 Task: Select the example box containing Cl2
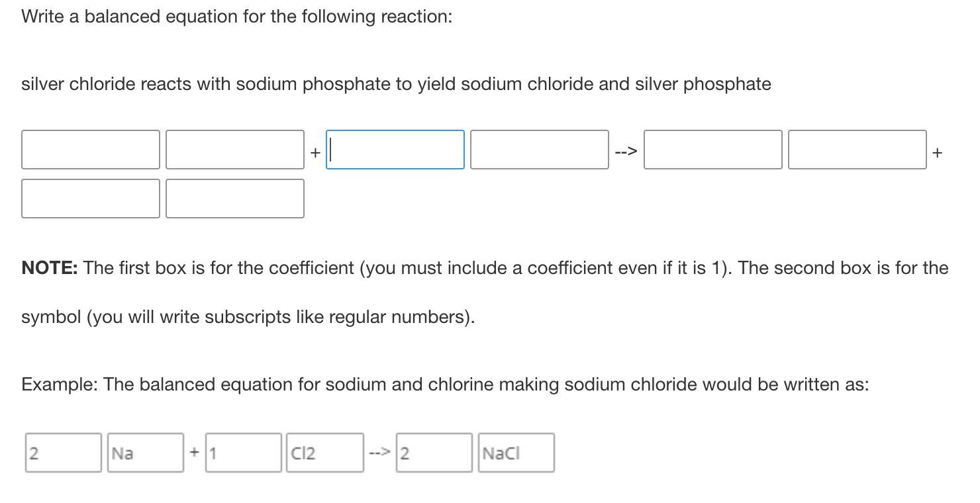tap(325, 453)
